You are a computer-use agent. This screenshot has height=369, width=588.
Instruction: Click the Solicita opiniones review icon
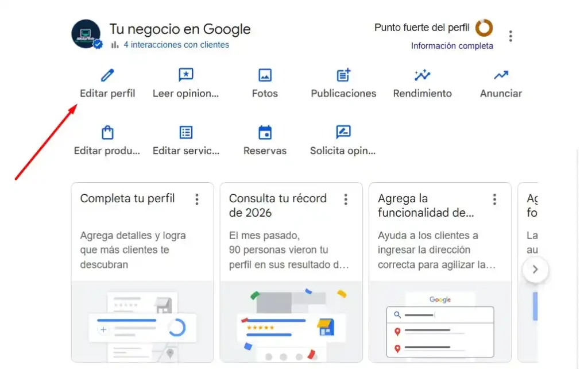[x=343, y=132]
